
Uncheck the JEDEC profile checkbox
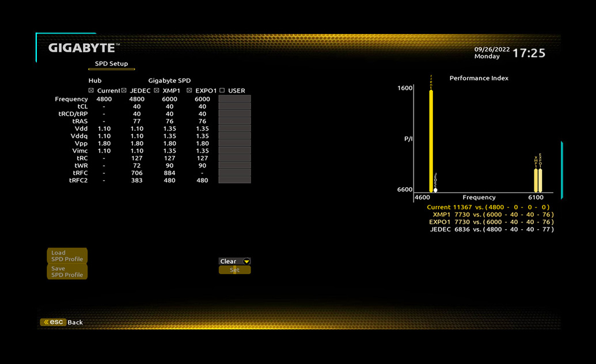point(124,90)
